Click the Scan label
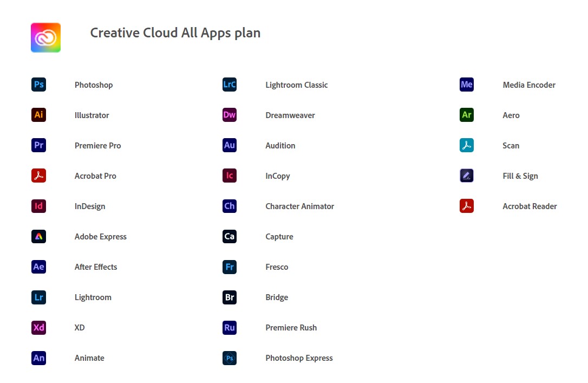 point(511,146)
